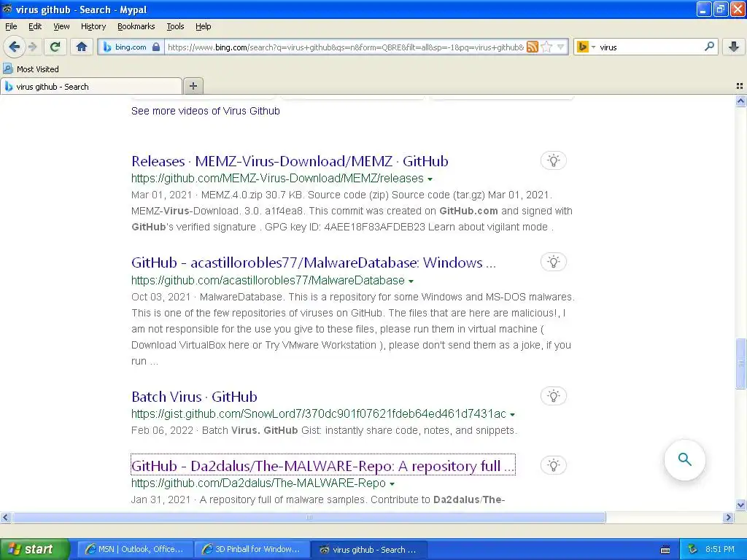Click lightbulb icon beside MalwareDatabase result

pyautogui.click(x=553, y=262)
